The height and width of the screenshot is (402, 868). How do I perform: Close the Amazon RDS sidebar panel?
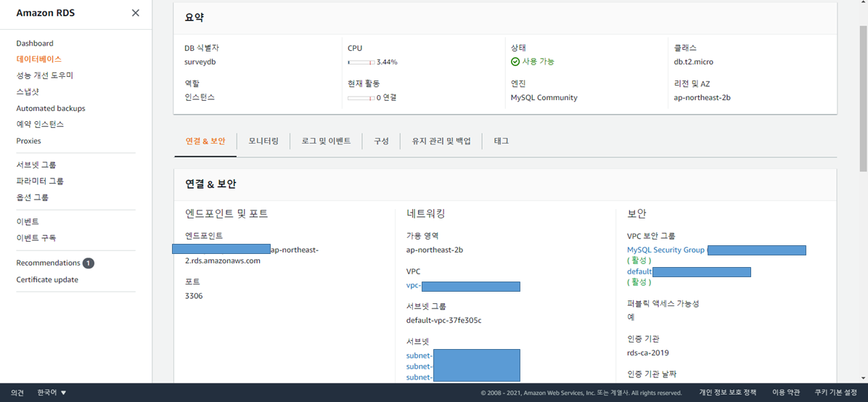136,13
